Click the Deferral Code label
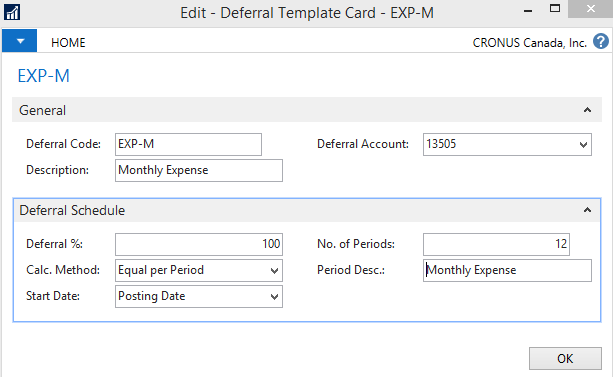 tap(63, 144)
